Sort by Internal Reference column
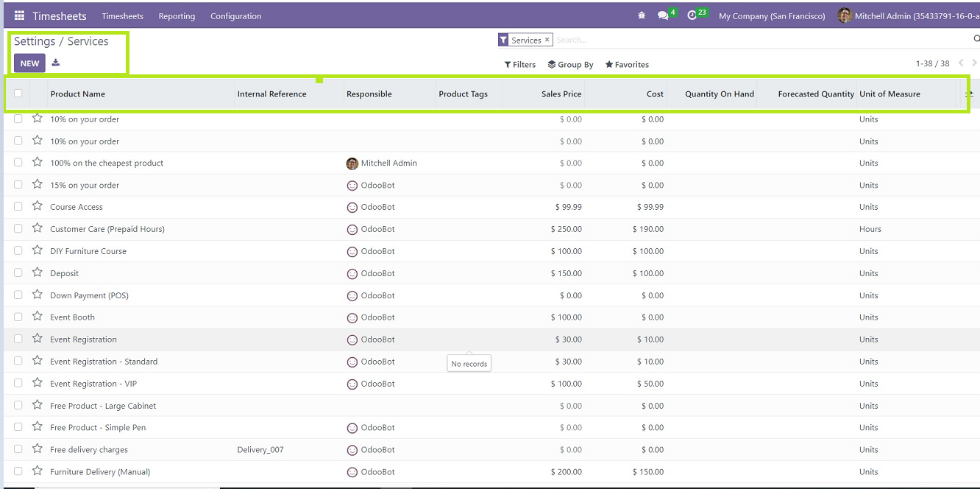The height and width of the screenshot is (489, 980). click(x=271, y=94)
